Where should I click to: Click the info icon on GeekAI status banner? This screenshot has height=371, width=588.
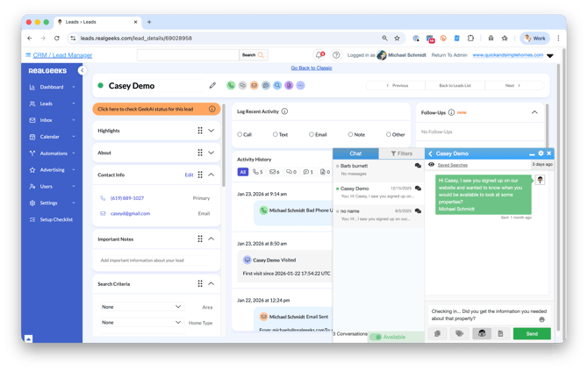pos(212,109)
